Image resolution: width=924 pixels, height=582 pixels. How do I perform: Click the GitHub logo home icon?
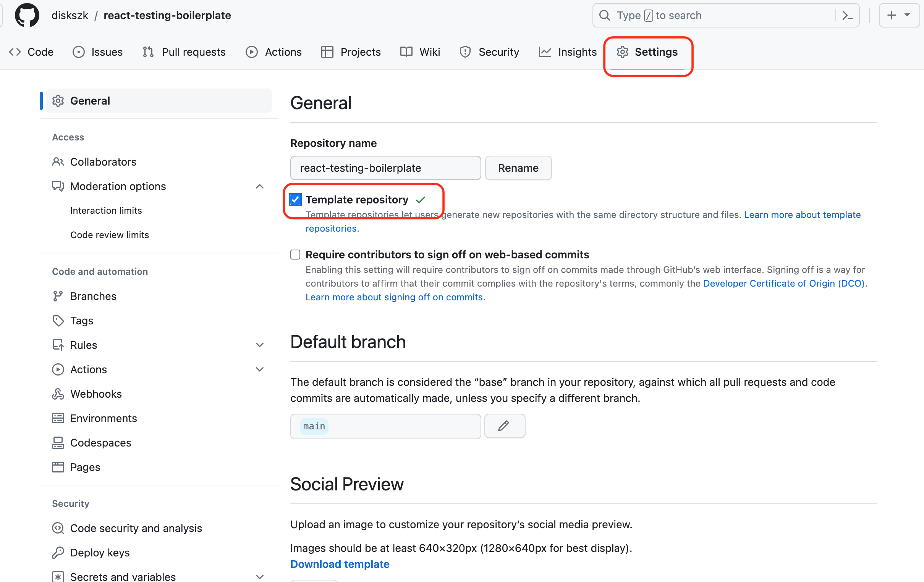click(x=27, y=15)
